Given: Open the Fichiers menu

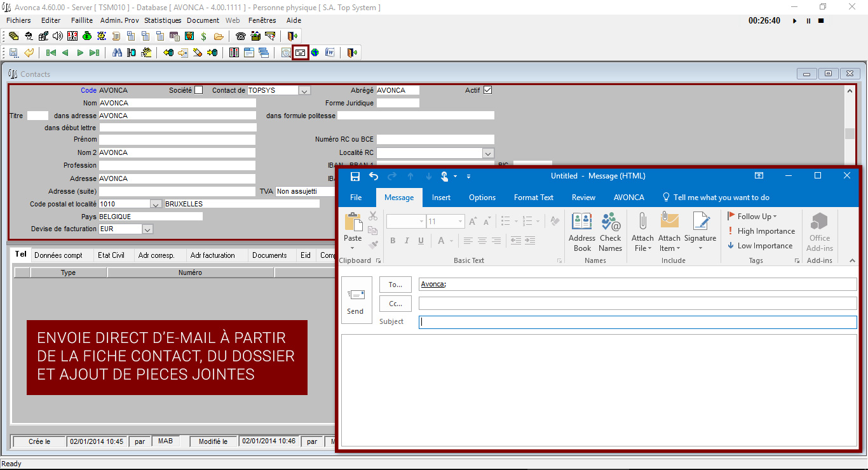Looking at the screenshot, I should (18, 20).
